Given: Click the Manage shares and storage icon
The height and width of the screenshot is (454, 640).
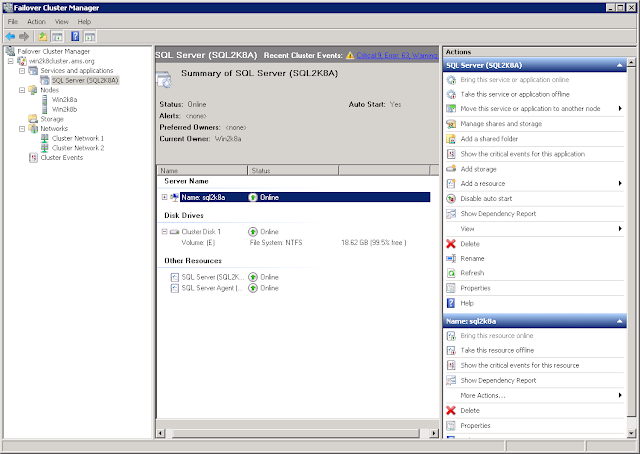Looking at the screenshot, I should tap(451, 124).
